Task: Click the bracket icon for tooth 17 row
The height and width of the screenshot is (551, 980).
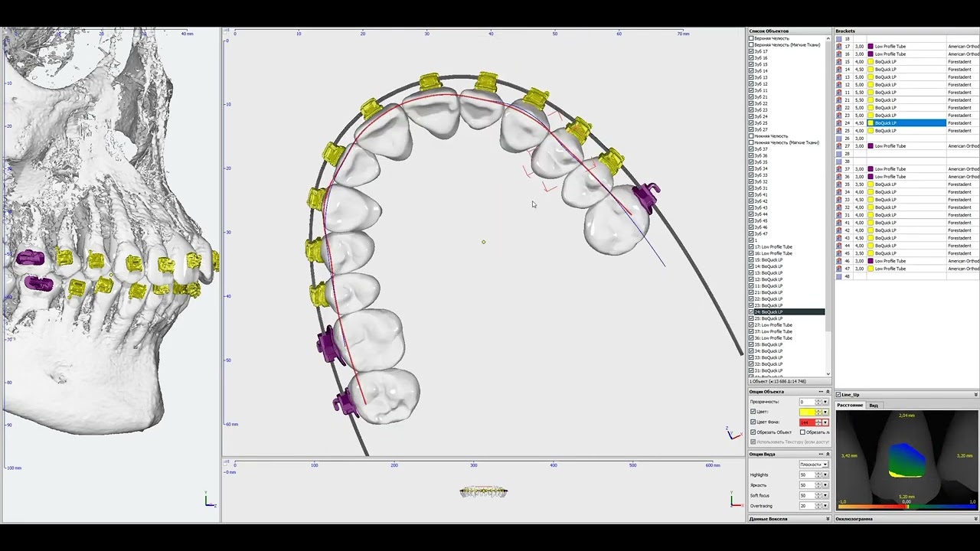Action: click(x=839, y=47)
